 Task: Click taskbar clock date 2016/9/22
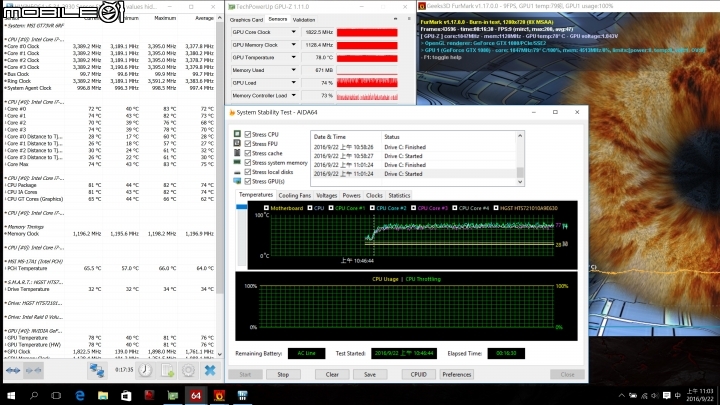[700, 399]
